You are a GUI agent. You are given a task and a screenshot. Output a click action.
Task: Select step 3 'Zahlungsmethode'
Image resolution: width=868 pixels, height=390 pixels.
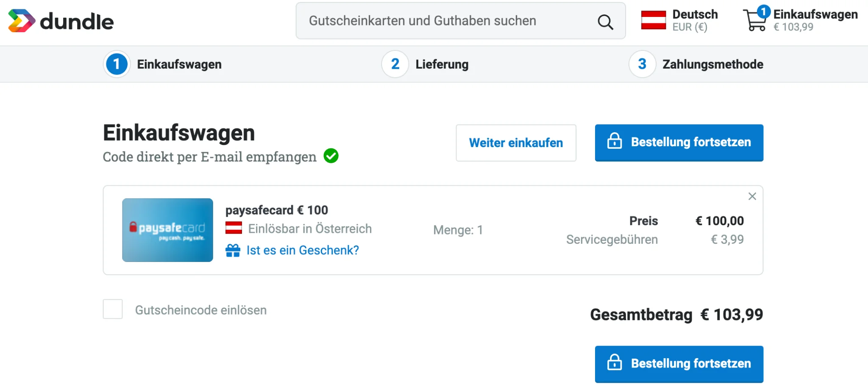712,64
